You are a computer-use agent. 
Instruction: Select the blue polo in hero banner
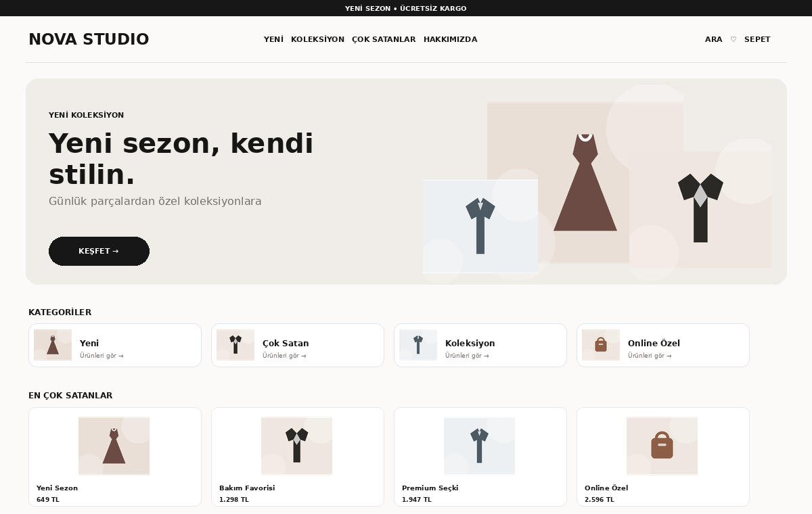(480, 226)
